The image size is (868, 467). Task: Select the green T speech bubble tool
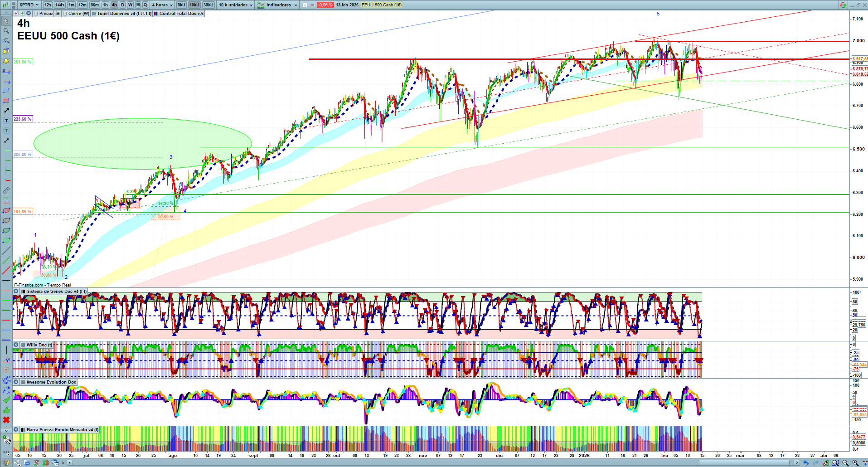(6, 131)
